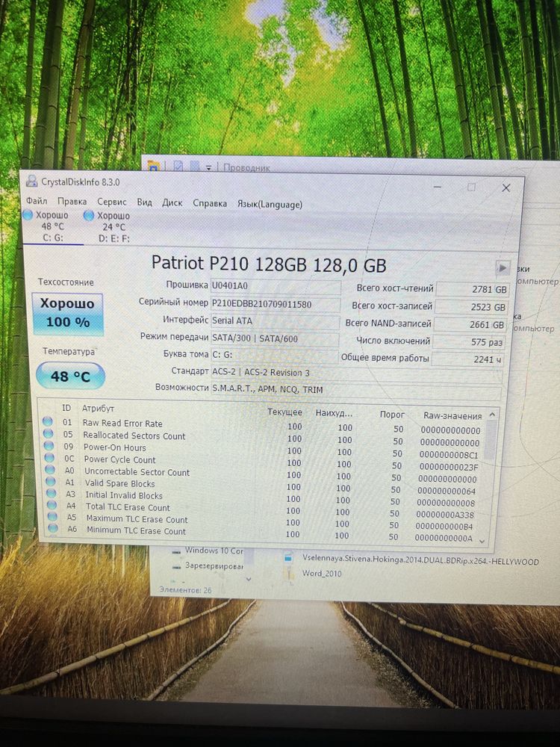Viewport: 560px width, 747px height.
Task: Click the total NAND writes value 2661 GB
Action: tap(470, 324)
